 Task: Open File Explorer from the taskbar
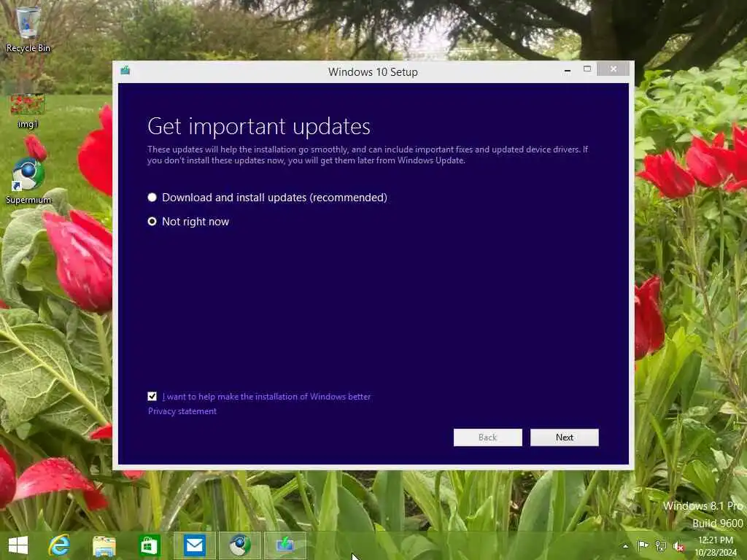click(x=104, y=545)
